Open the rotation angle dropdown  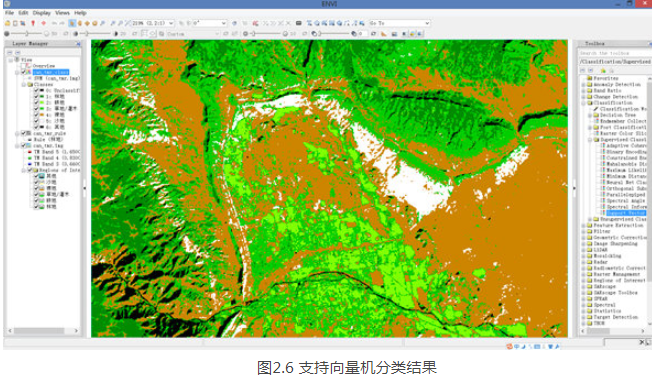(223, 23)
